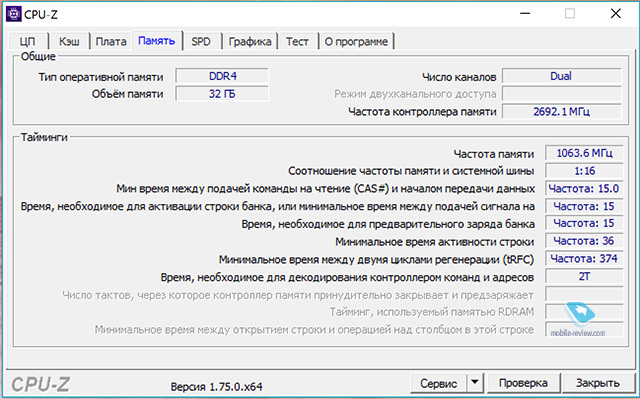Image resolution: width=640 pixels, height=399 pixels.
Task: Open the Кэш tab
Action: click(x=69, y=42)
